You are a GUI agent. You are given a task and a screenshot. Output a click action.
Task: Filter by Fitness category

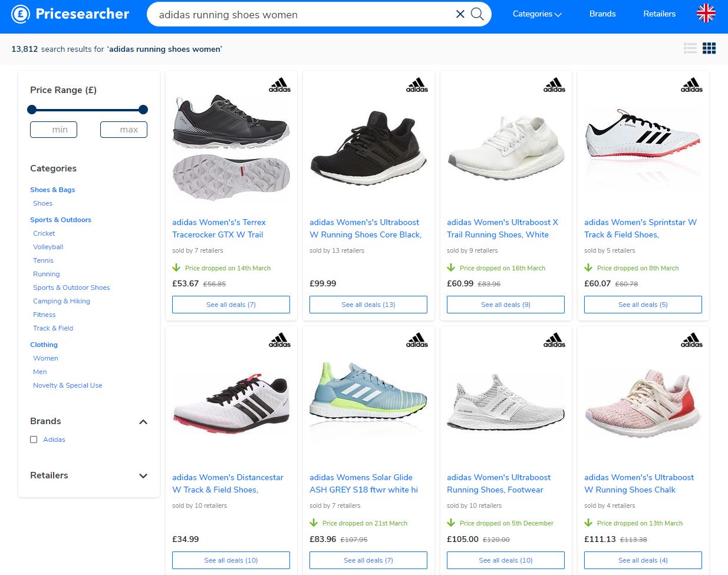pyautogui.click(x=44, y=315)
